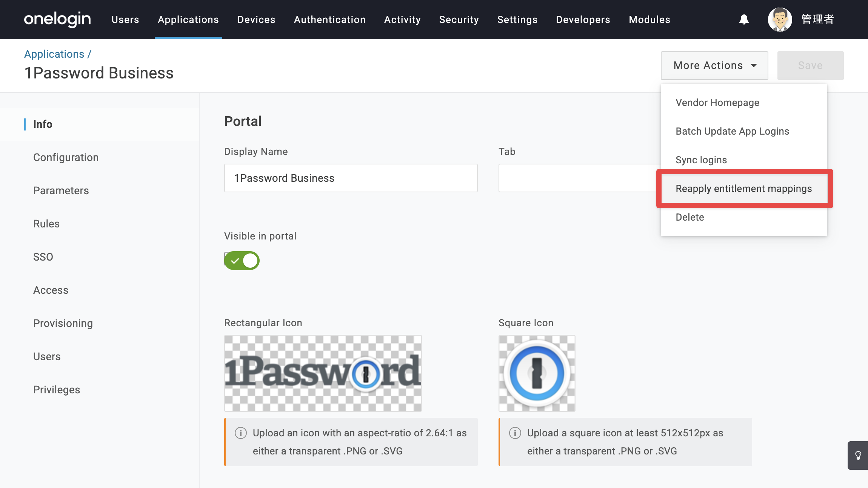
Task: Select Reapply entitlement mappings
Action: 744,189
